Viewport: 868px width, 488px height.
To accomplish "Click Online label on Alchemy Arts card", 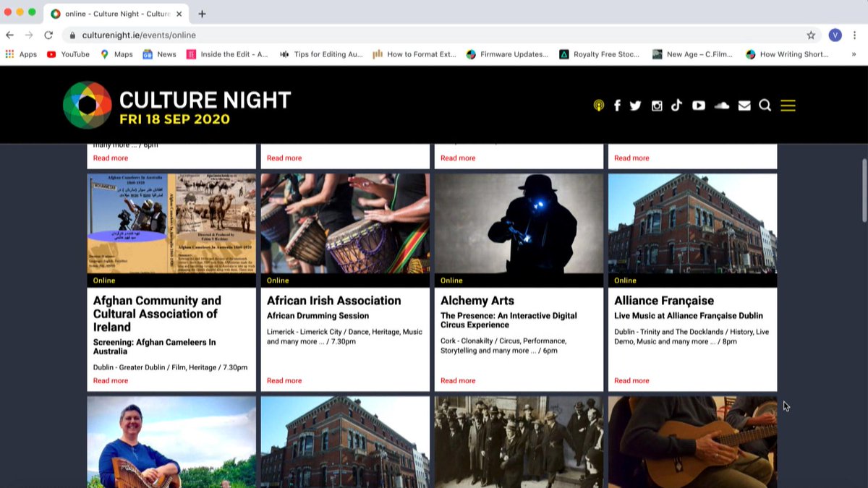I will tap(451, 281).
